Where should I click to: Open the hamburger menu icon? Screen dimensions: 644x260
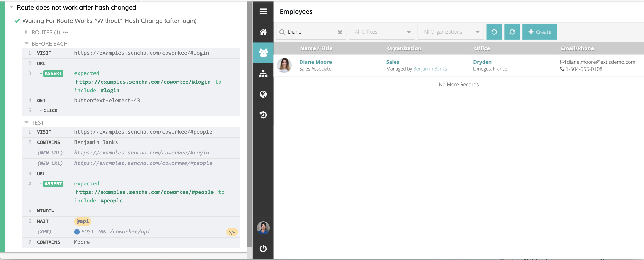[x=263, y=11]
